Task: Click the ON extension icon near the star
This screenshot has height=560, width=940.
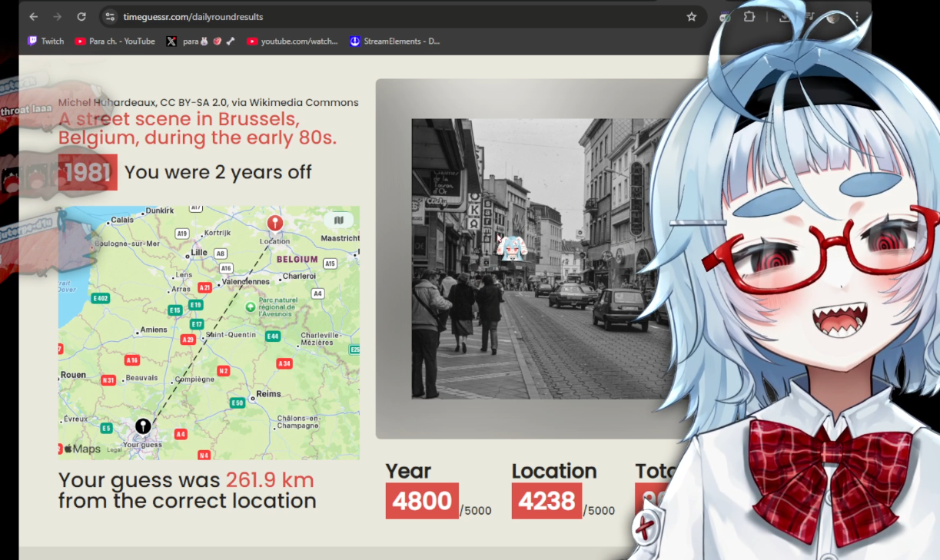Action: [724, 18]
